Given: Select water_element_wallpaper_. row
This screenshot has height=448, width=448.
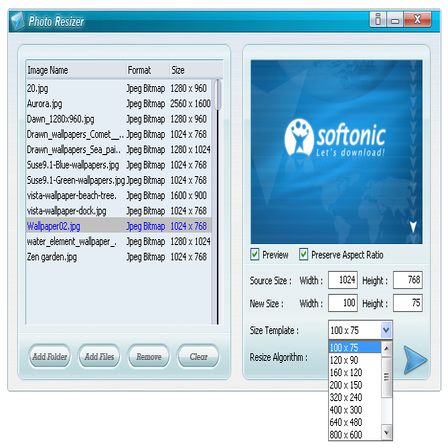Looking at the screenshot, I should point(119,241).
